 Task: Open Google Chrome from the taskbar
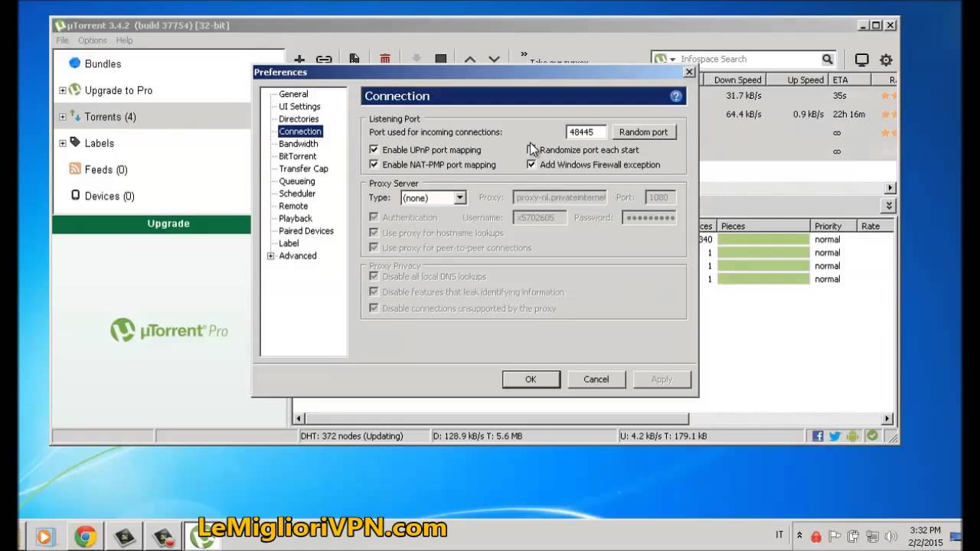[x=85, y=536]
